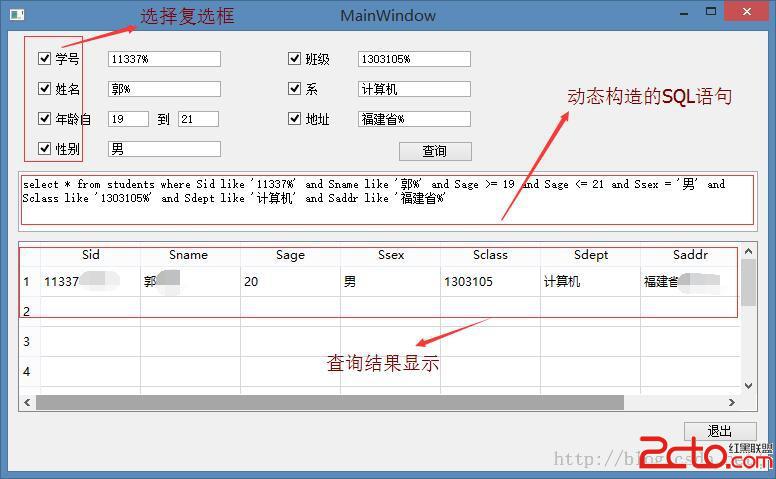Click the 查询 button
Viewport: 776px width, 479px height.
[435, 151]
